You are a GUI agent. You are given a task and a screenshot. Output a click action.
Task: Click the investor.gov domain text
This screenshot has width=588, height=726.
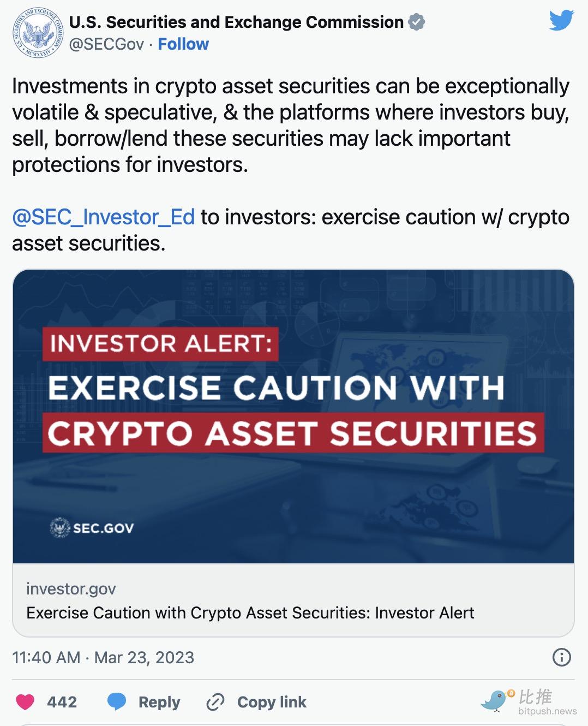[x=71, y=589]
